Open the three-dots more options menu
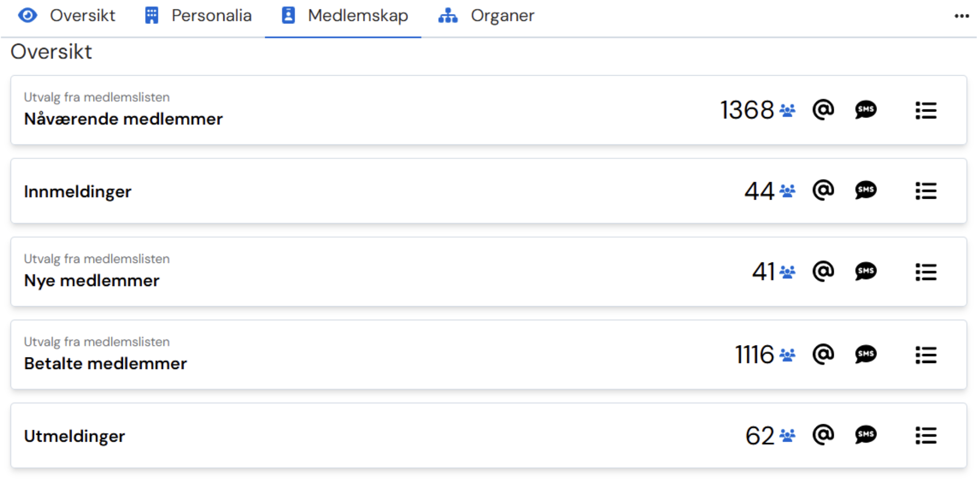The image size is (980, 482). pos(962,16)
